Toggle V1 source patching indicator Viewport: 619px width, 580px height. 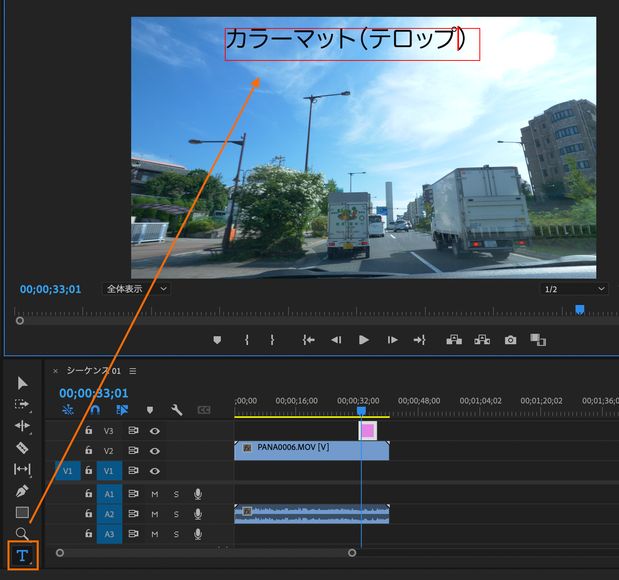click(x=68, y=471)
